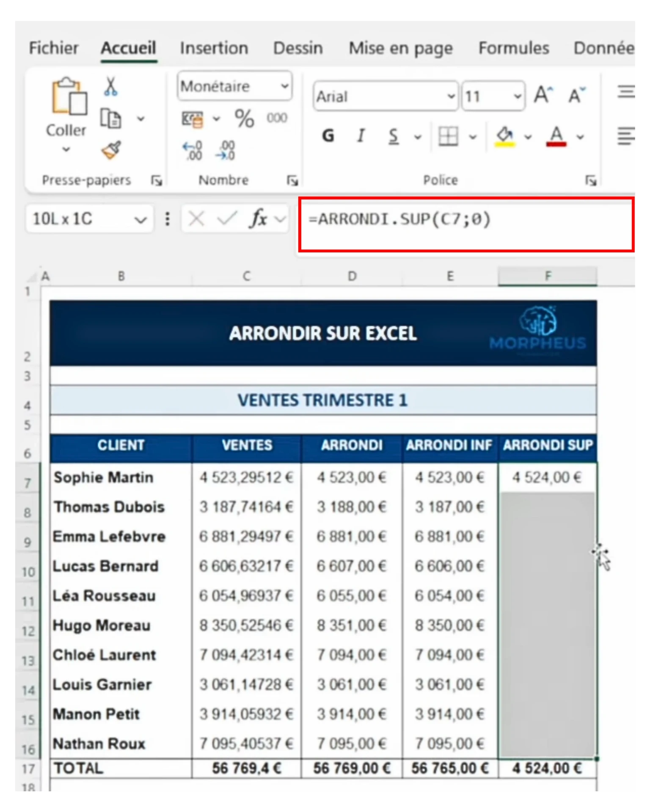Click the accounting number format icon
The height and width of the screenshot is (812, 650).
coord(193,119)
